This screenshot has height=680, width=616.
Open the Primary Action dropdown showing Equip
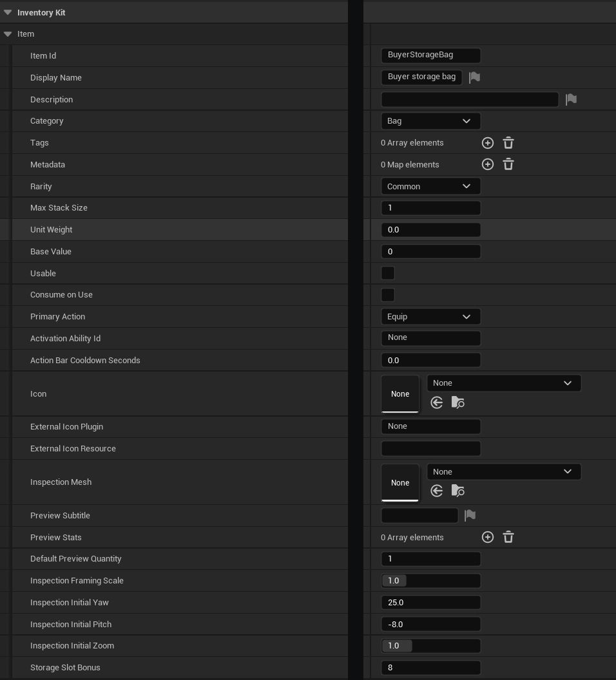(x=431, y=317)
